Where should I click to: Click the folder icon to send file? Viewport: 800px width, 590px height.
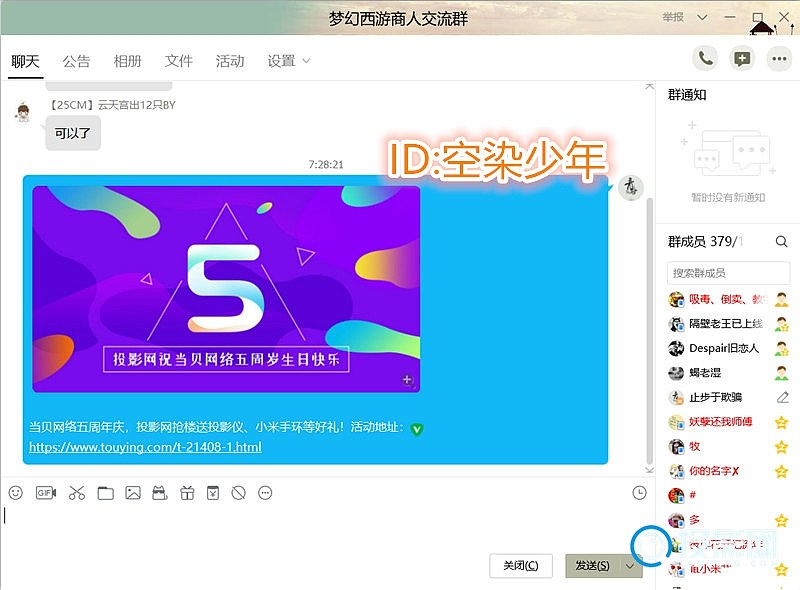(106, 493)
